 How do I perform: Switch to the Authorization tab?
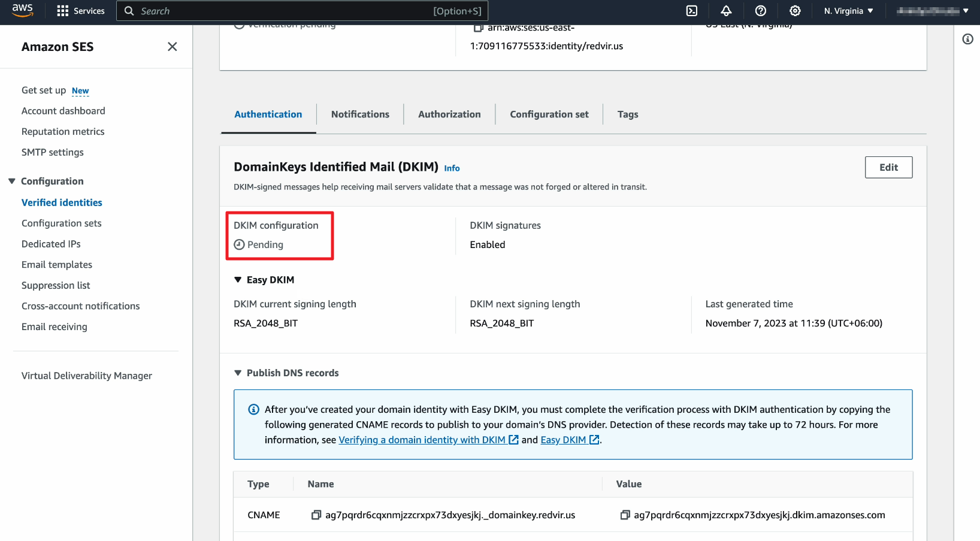[x=449, y=114]
